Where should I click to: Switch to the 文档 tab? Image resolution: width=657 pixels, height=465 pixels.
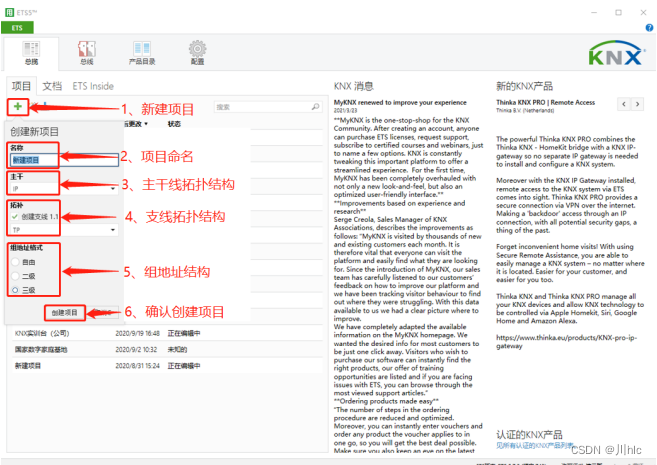52,87
